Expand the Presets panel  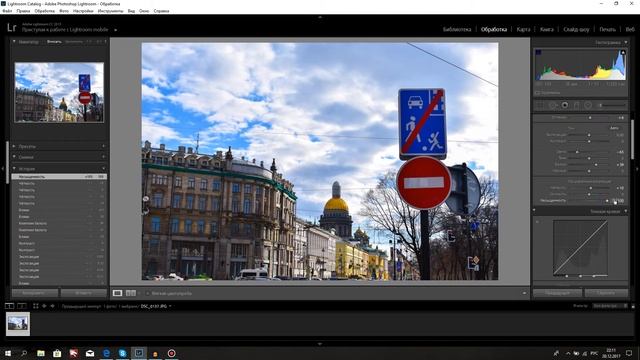(x=14, y=146)
